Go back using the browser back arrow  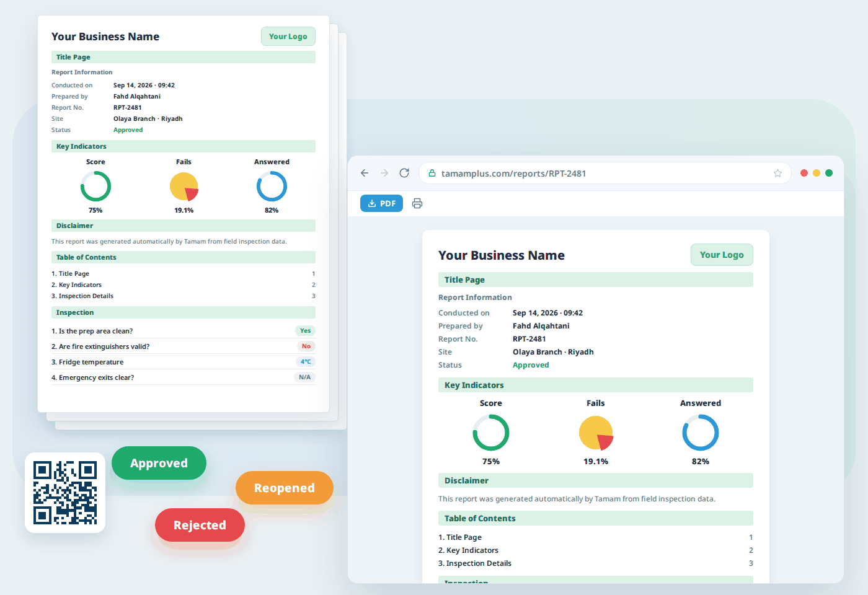click(365, 173)
